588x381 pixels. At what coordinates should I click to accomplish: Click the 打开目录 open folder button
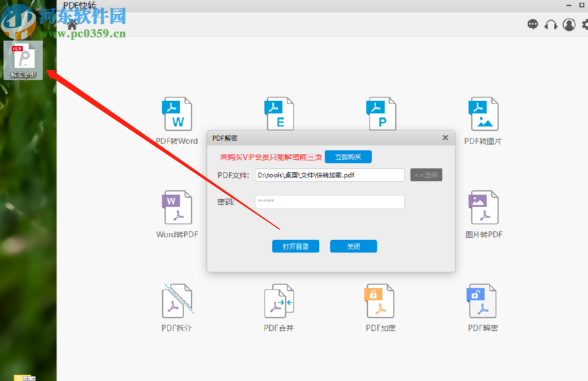[x=296, y=246]
